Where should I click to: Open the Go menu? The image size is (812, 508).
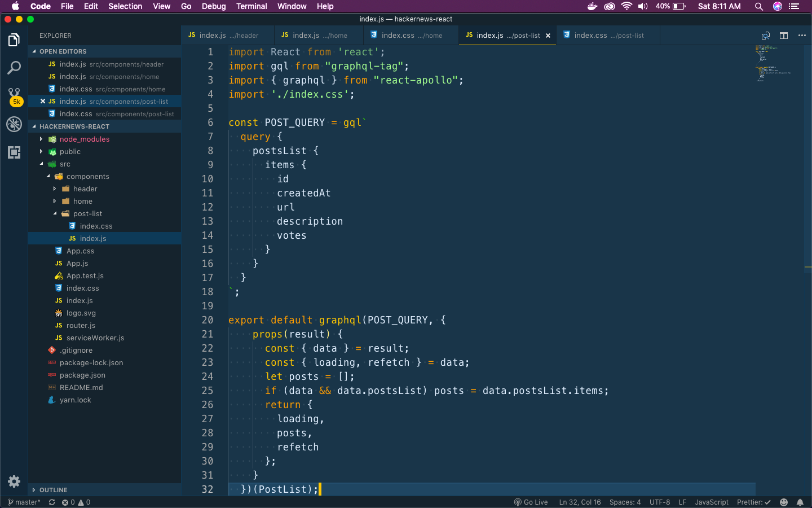[x=186, y=6]
